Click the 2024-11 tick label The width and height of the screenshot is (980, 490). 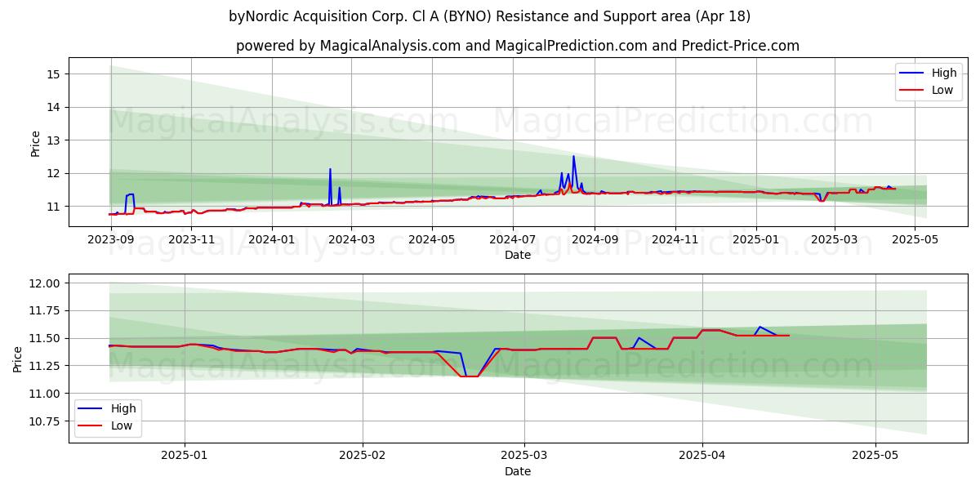(x=675, y=239)
